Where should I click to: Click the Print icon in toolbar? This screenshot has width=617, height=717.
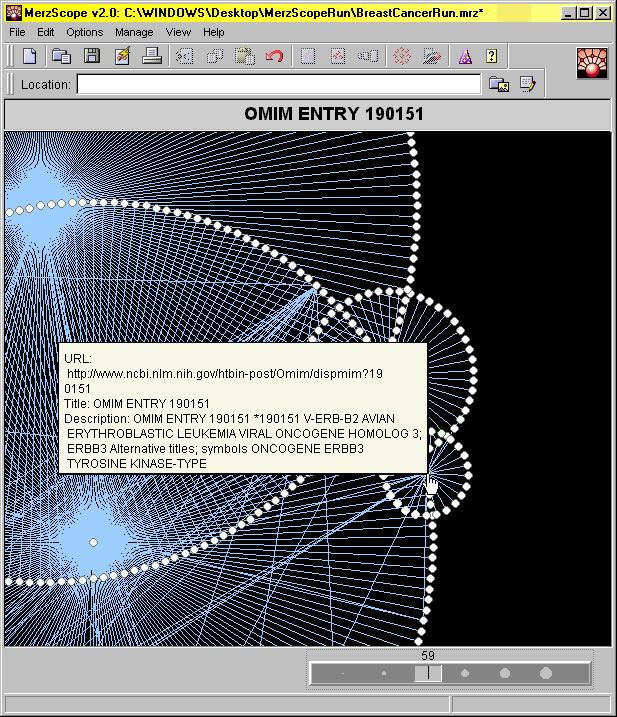click(x=151, y=57)
